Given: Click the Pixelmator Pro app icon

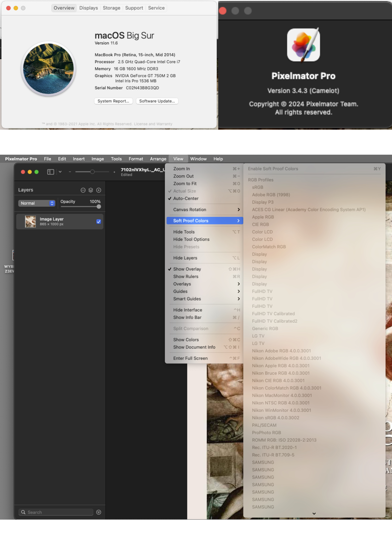Looking at the screenshot, I should click(304, 45).
